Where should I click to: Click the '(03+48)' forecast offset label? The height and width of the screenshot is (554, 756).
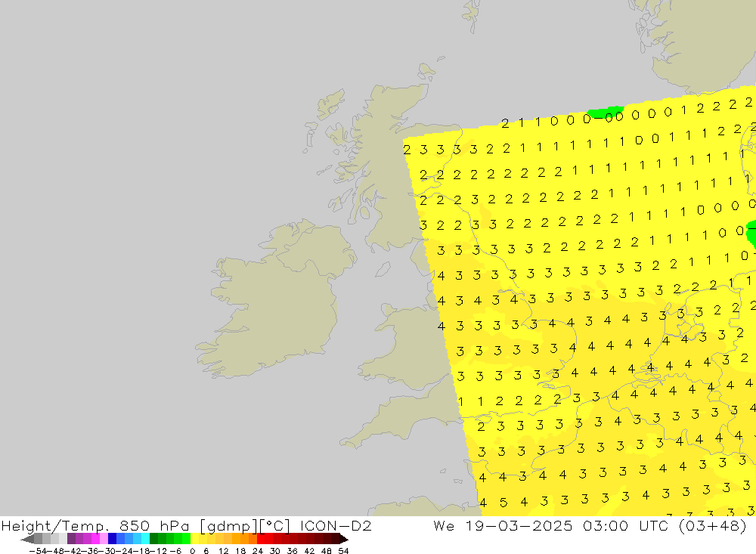(x=713, y=525)
